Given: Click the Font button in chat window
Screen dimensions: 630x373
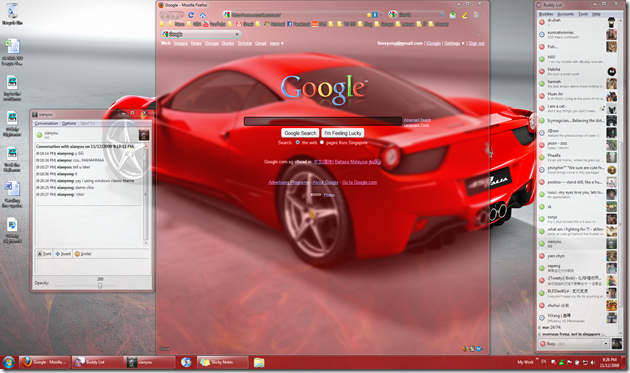Looking at the screenshot, I should [x=45, y=254].
